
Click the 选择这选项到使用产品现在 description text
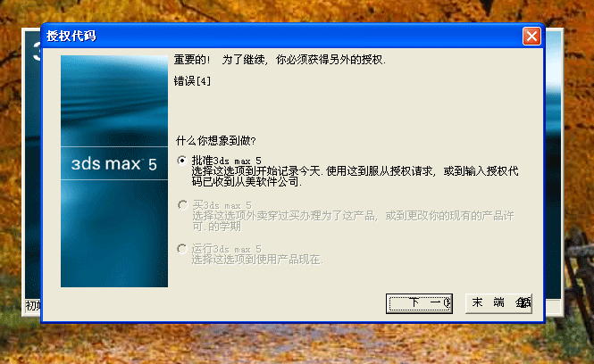point(257,260)
